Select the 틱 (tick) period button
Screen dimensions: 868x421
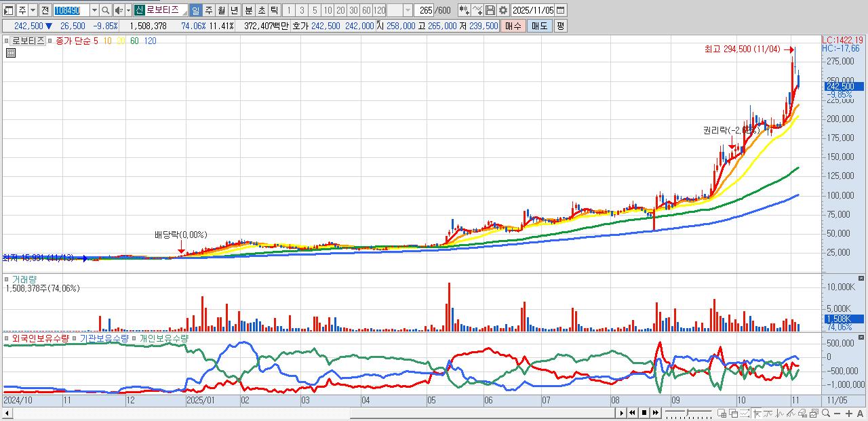tap(274, 10)
